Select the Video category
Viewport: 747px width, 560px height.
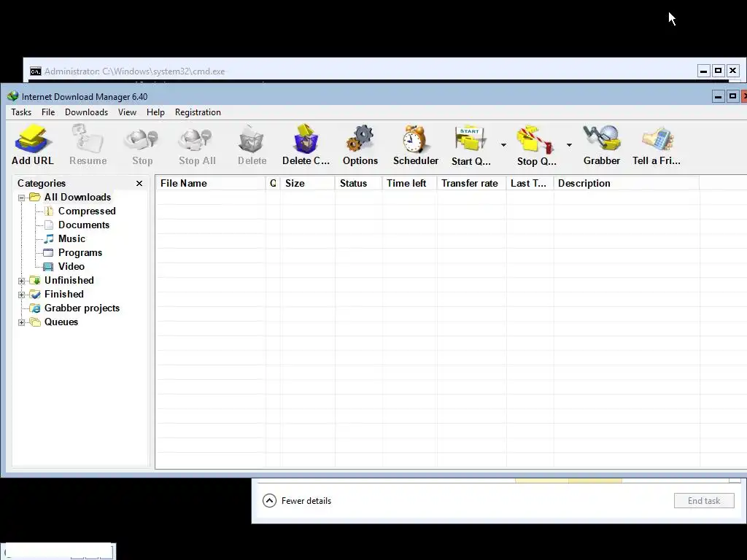tap(71, 266)
